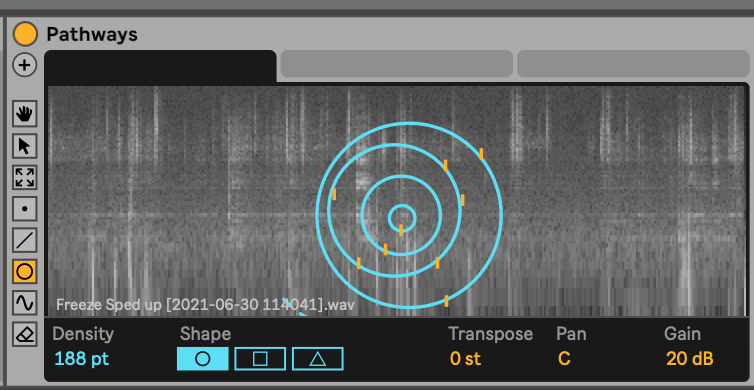Image resolution: width=754 pixels, height=390 pixels.
Task: Click the Gain 20 dB value
Action: [690, 359]
